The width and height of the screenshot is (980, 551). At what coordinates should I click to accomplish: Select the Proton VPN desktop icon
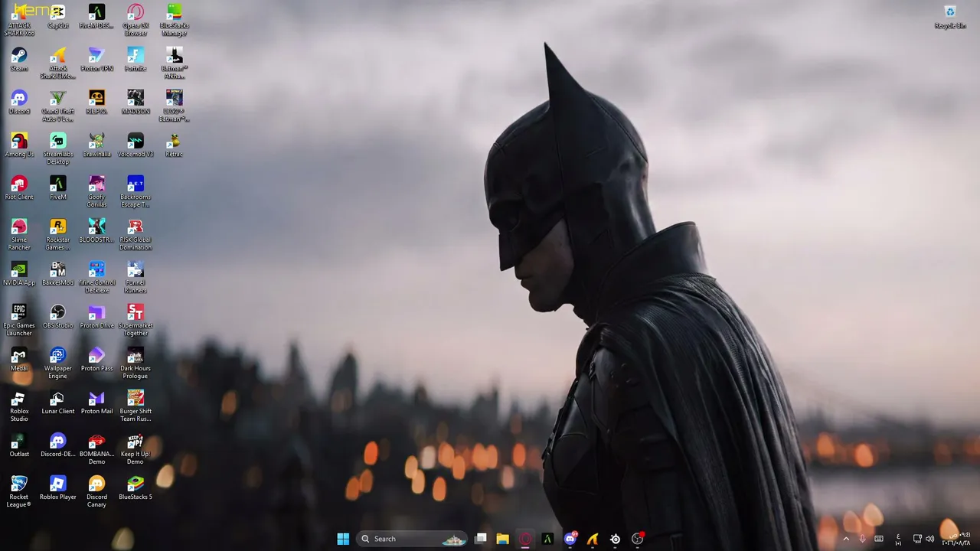(96, 60)
